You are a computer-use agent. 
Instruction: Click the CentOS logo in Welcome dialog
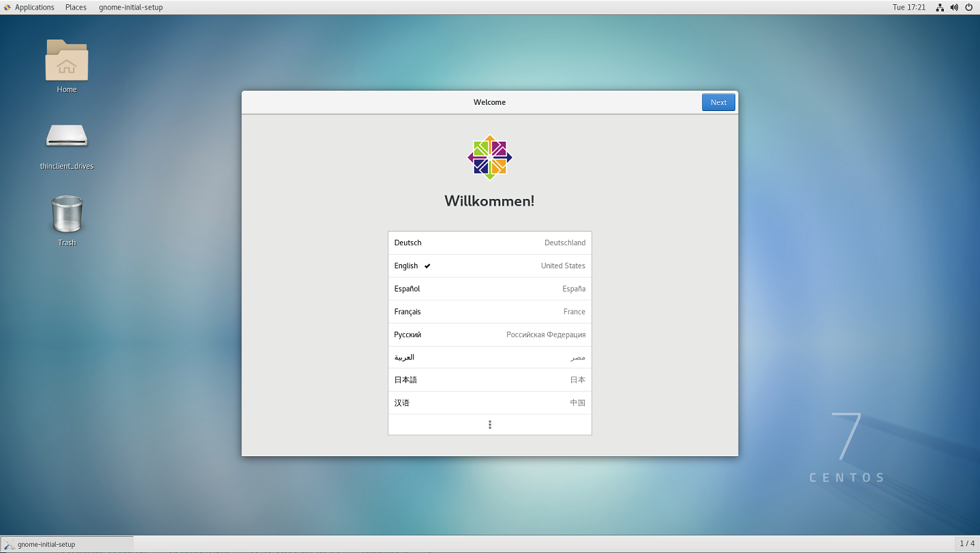(x=489, y=157)
